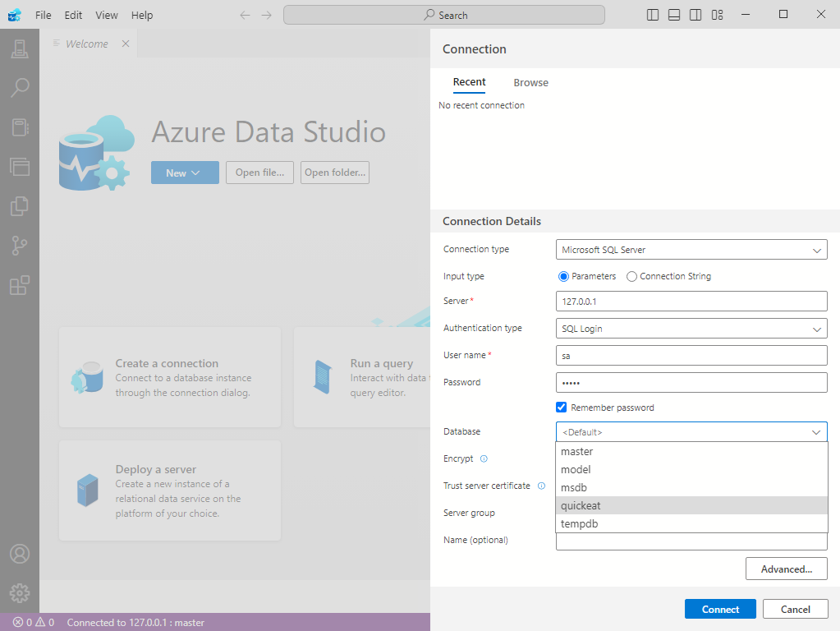Image resolution: width=840 pixels, height=631 pixels.
Task: Open the Source Control icon
Action: [20, 245]
